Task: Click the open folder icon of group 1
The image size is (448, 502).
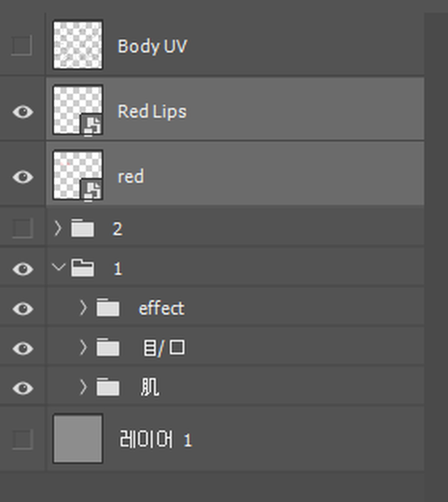Action: click(x=83, y=268)
